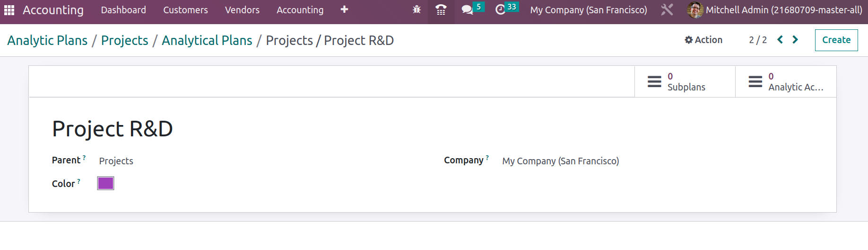The height and width of the screenshot is (250, 868).
Task: Open the apps grid home menu
Action: coord(9,10)
